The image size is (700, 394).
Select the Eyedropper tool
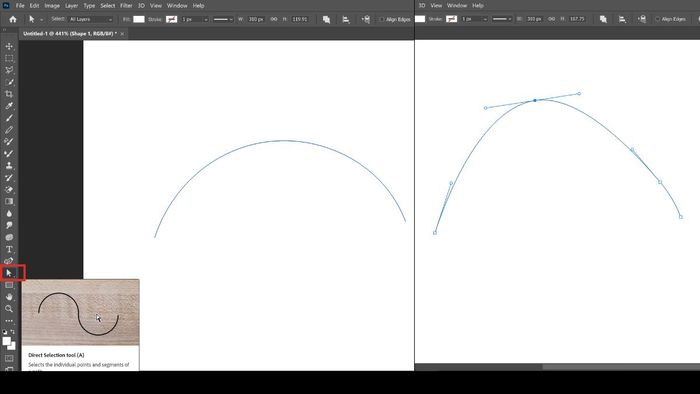[x=9, y=106]
